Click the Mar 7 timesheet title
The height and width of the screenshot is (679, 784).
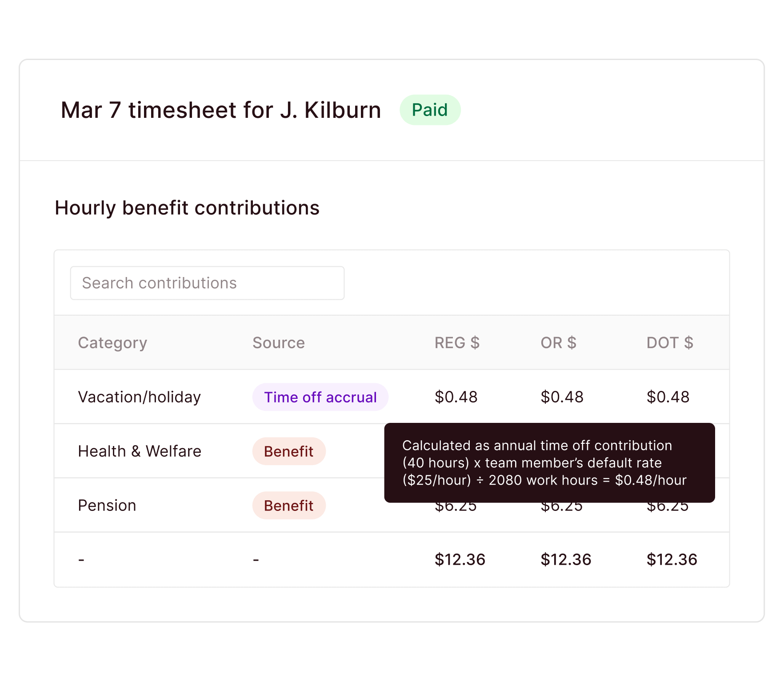220,109
